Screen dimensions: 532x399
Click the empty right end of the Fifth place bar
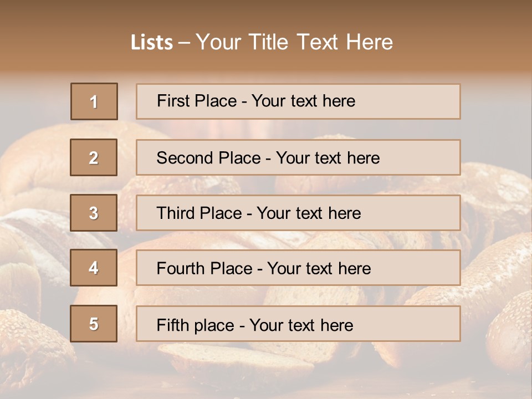[421, 324]
